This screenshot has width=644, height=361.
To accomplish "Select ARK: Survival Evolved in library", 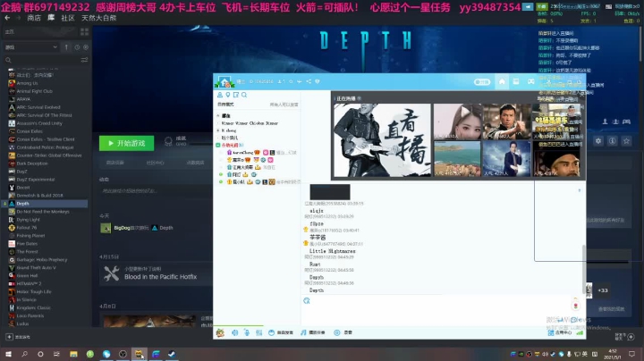I will [x=38, y=107].
